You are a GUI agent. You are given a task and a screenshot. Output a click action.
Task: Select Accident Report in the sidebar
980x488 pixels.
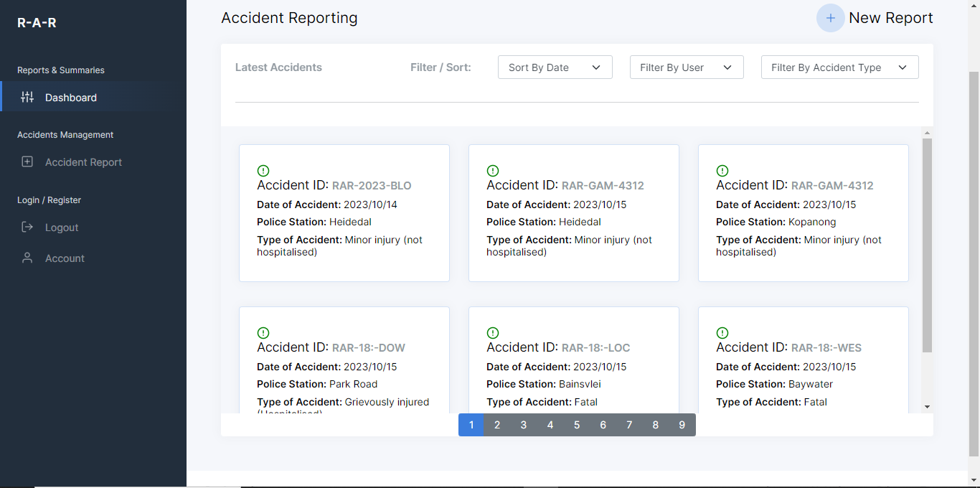coord(83,162)
